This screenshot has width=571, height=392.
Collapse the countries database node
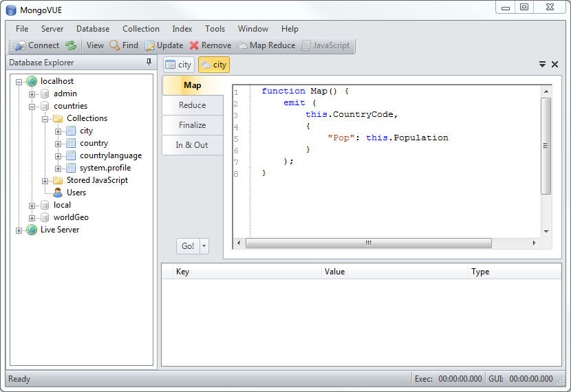point(32,107)
